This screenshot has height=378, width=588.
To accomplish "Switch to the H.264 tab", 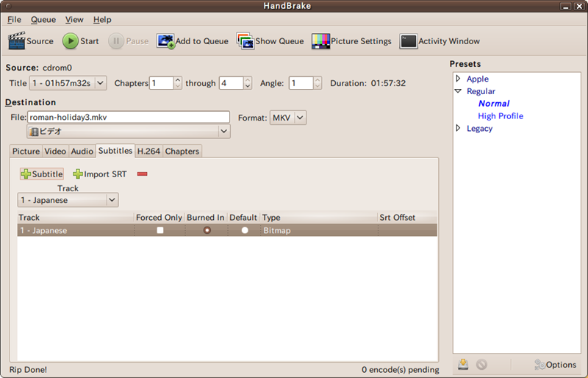I will pos(148,151).
